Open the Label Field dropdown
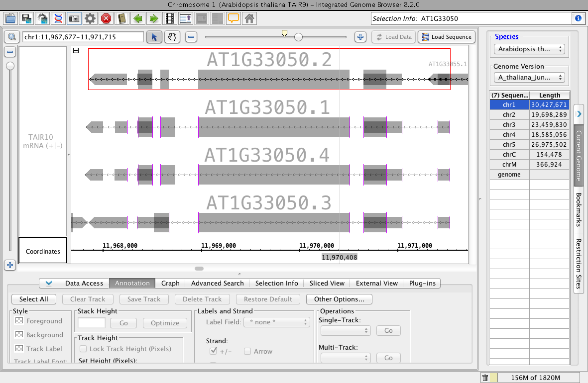This screenshot has height=383, width=588. [x=276, y=322]
